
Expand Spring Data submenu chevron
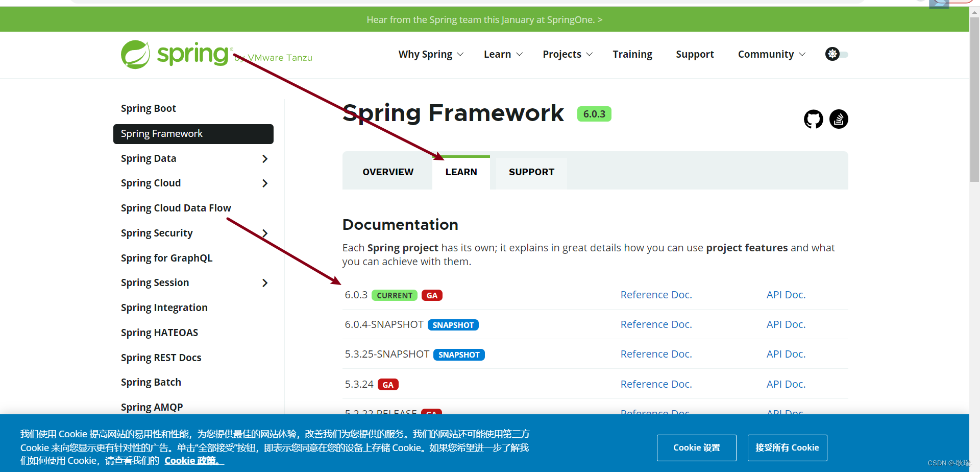coord(264,159)
